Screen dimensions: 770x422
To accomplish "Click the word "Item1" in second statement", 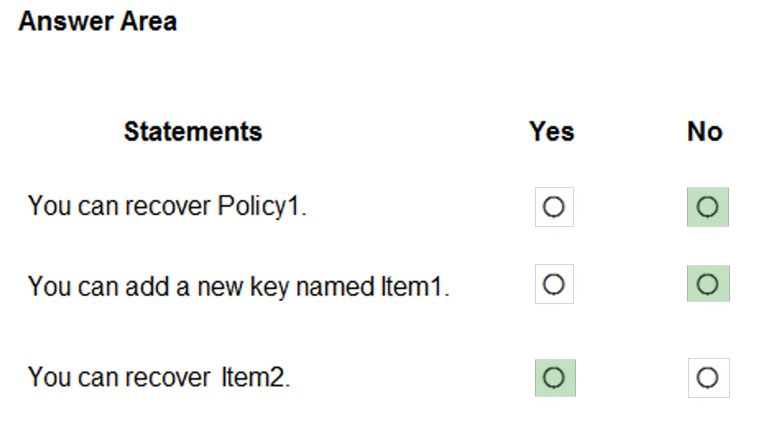I will [x=413, y=287].
